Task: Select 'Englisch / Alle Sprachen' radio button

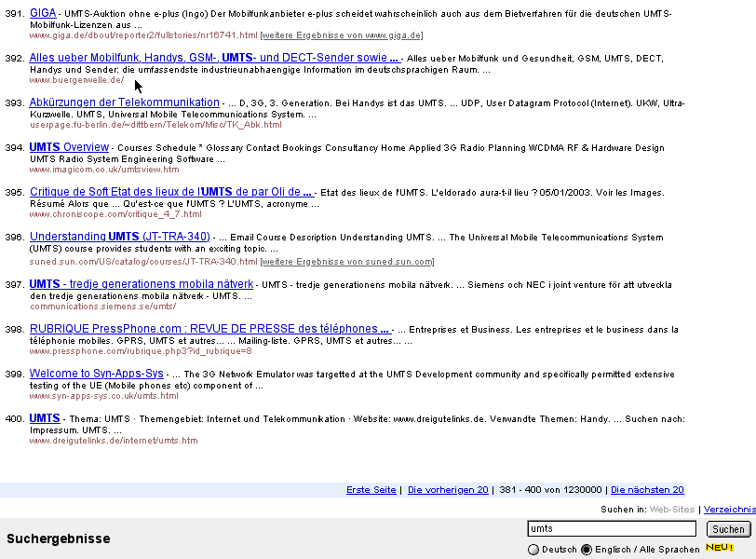Action: tap(587, 550)
